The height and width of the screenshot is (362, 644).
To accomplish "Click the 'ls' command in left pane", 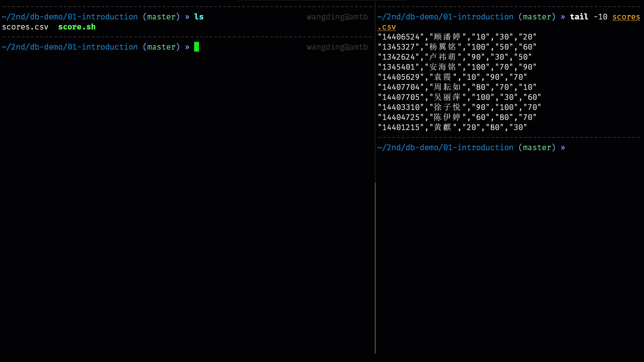I will tap(199, 17).
